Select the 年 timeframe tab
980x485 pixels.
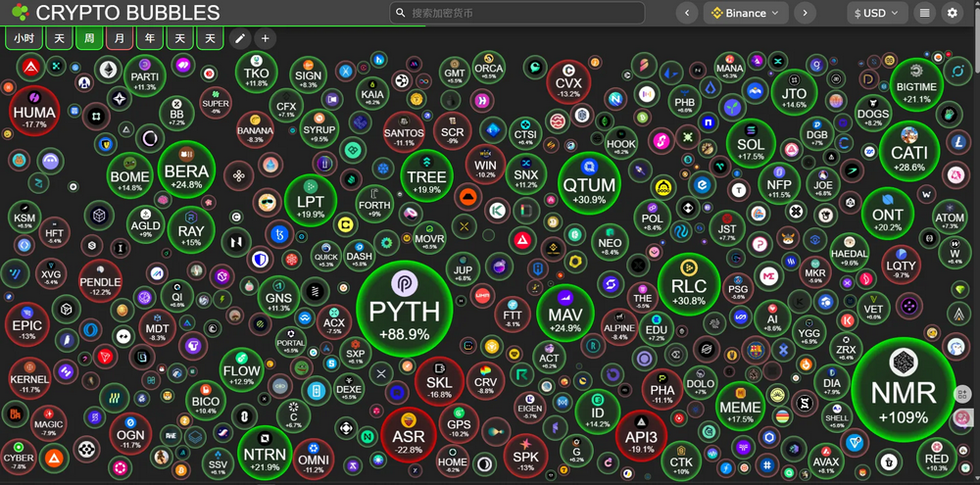150,38
